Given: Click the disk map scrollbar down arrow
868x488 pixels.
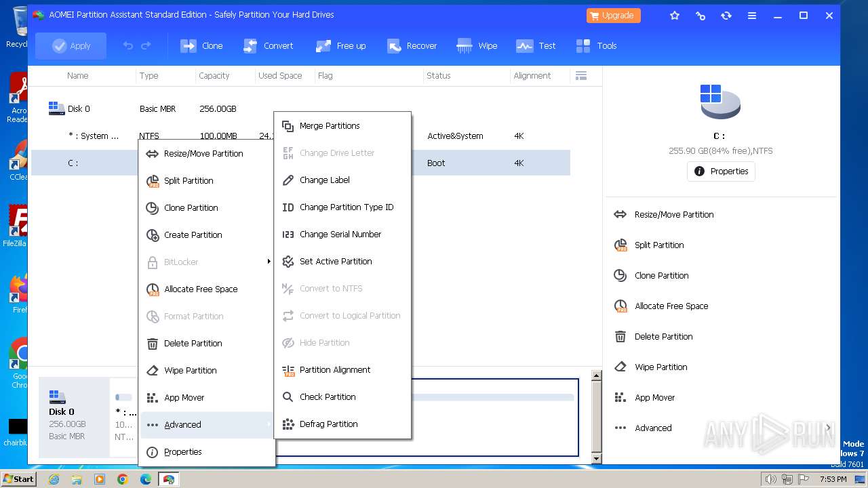Looking at the screenshot, I should (597, 459).
